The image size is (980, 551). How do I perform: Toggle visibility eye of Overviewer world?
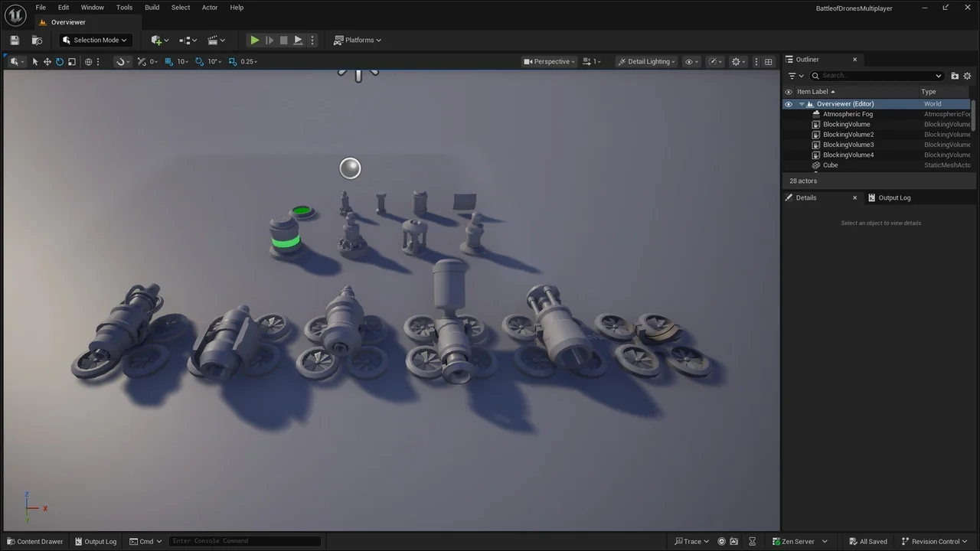tap(789, 104)
